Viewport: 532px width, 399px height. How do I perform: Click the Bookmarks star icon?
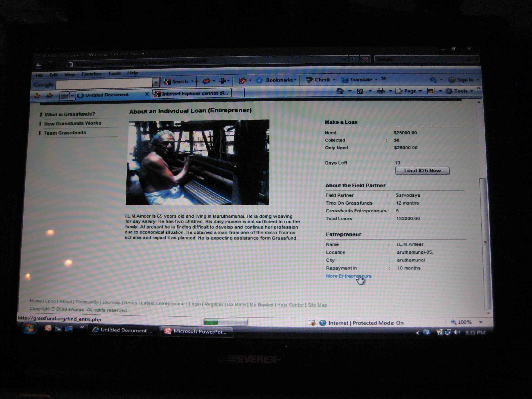tap(259, 80)
